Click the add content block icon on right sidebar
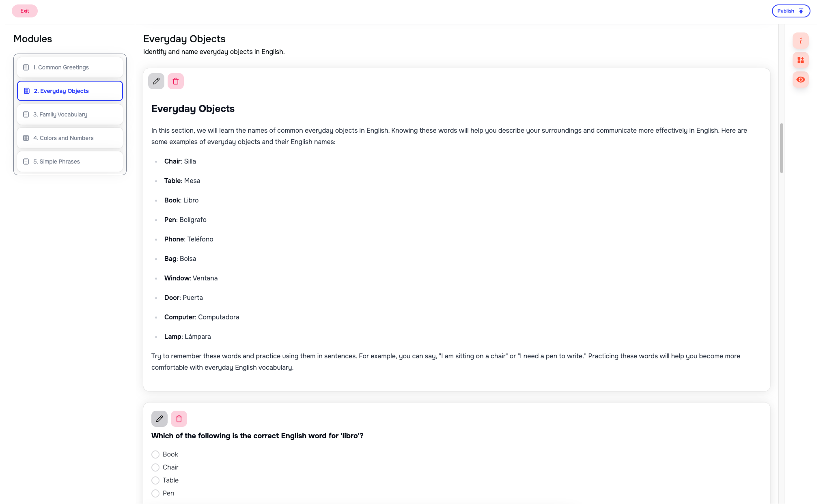 (x=800, y=60)
